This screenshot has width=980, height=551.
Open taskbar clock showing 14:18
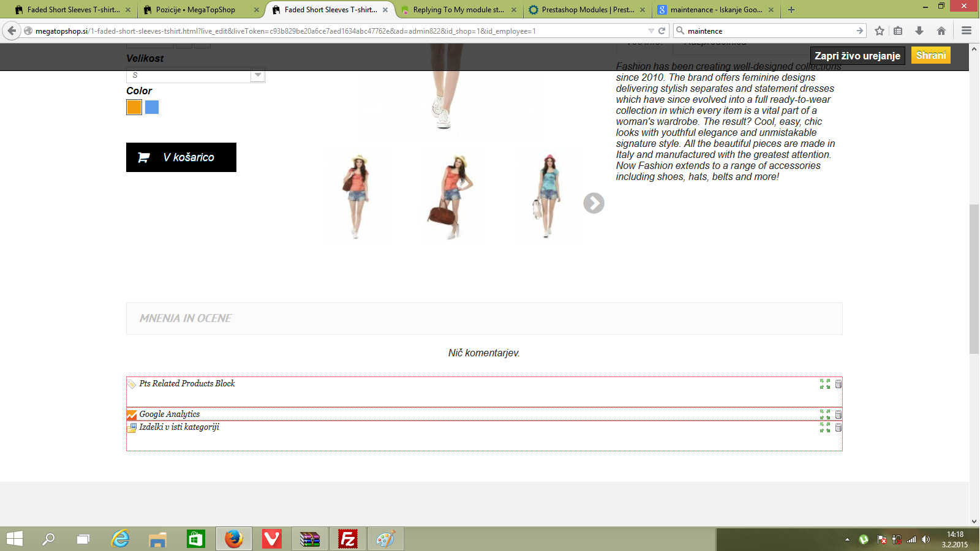[955, 539]
